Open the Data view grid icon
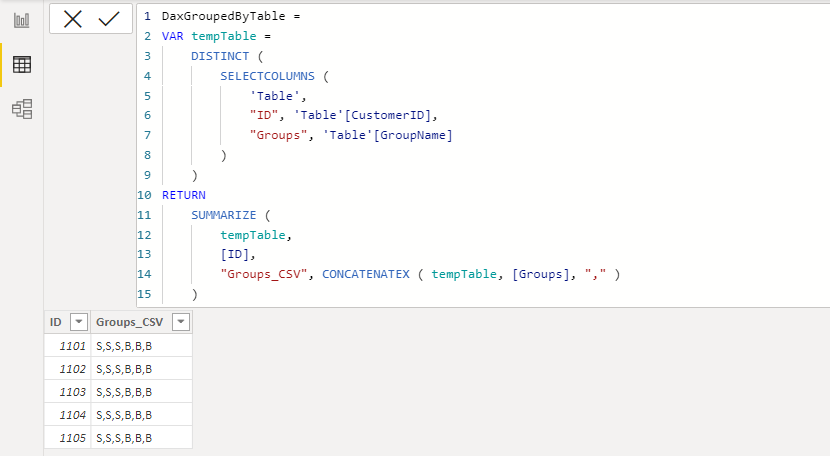The width and height of the screenshot is (830, 456). pos(22,65)
